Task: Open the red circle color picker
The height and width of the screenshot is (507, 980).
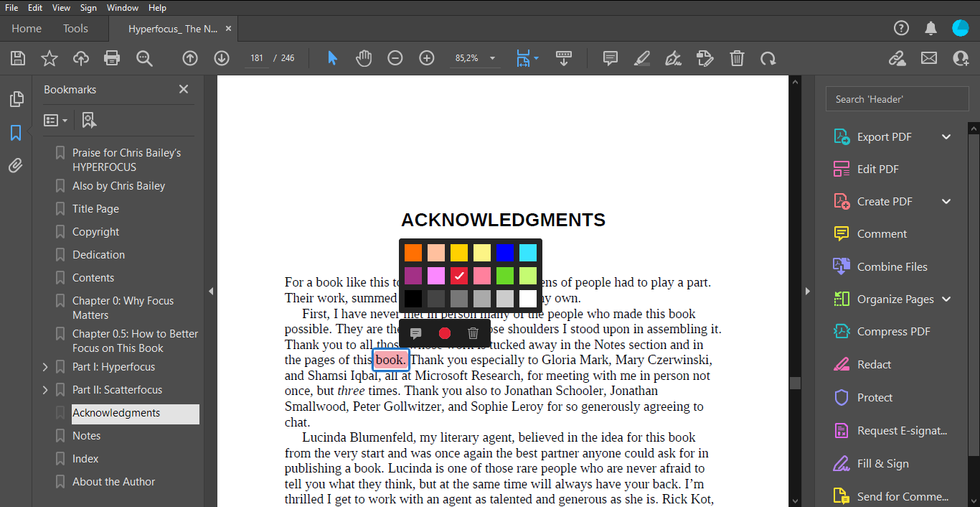Action: coord(445,333)
